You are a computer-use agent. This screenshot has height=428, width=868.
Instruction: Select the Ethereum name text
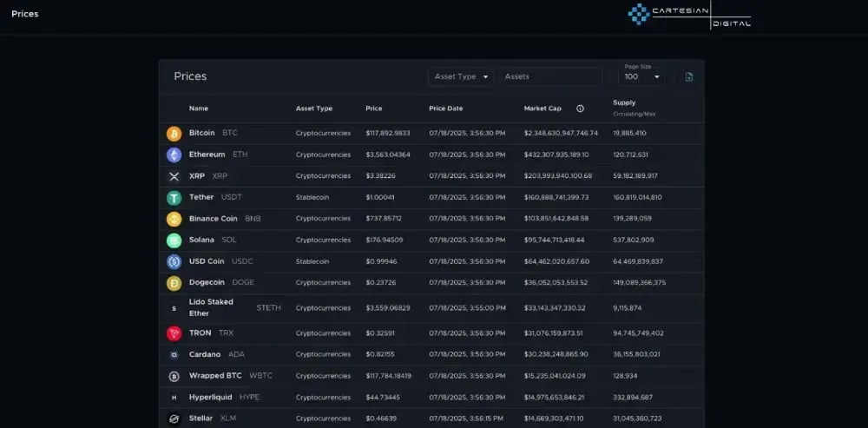pyautogui.click(x=207, y=155)
